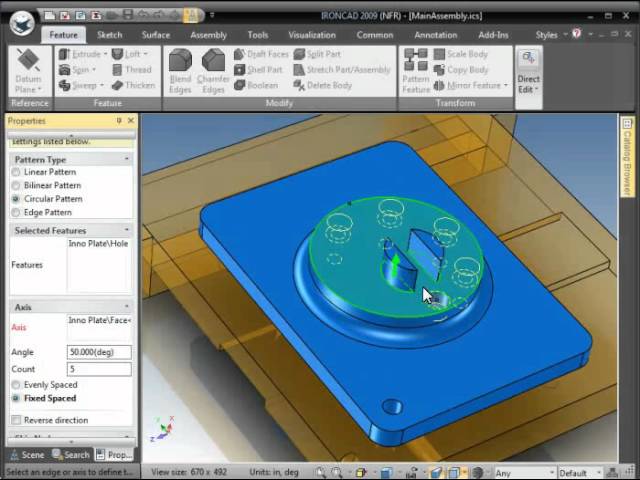Open the Loft dropdown arrow
Image resolution: width=640 pixels, height=480 pixels.
point(146,54)
